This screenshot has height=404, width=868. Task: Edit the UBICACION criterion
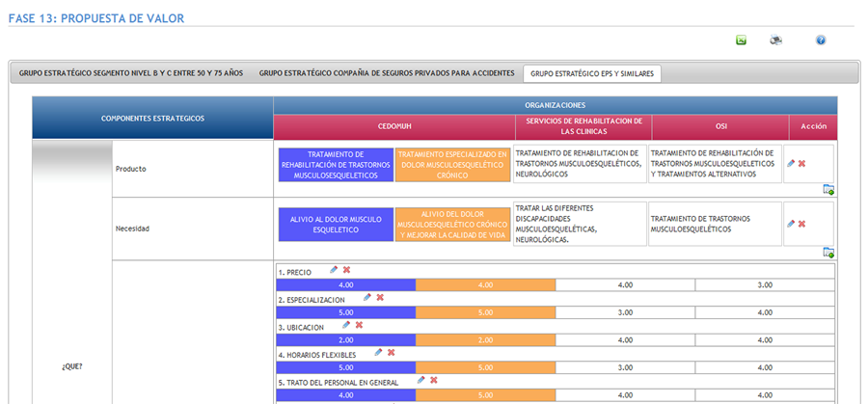346,325
